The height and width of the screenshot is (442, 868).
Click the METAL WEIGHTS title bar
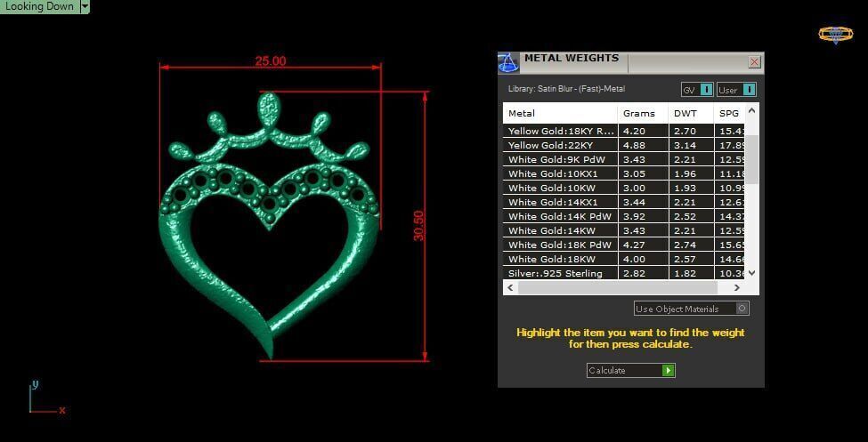633,62
